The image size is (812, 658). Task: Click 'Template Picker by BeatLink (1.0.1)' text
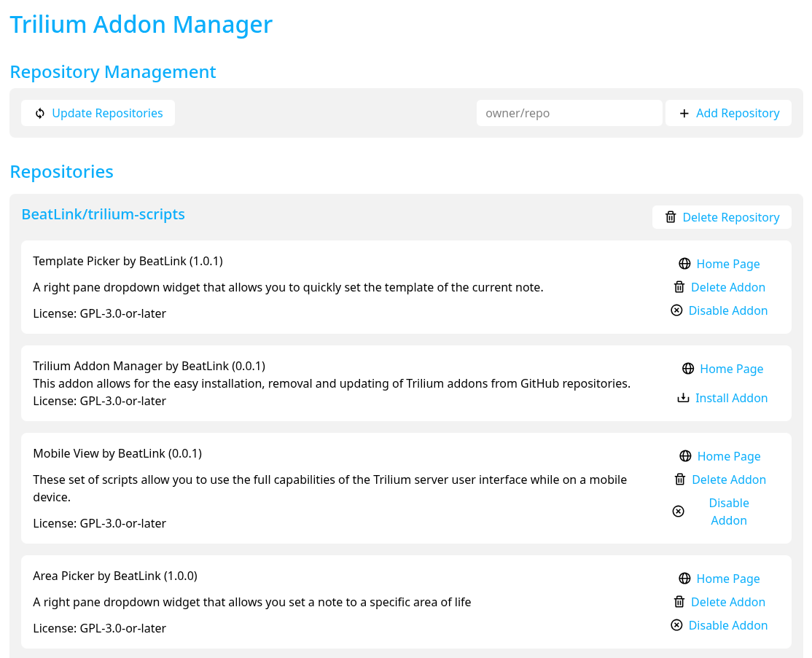click(x=128, y=261)
